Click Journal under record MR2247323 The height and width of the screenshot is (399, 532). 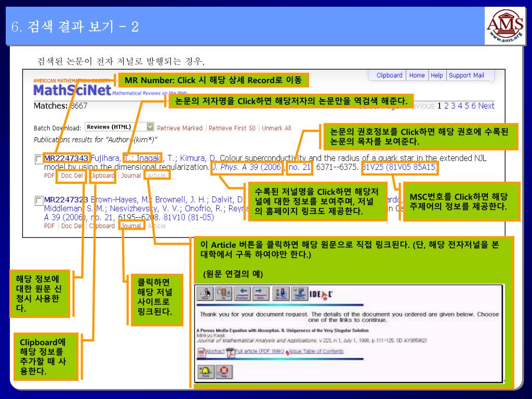pyautogui.click(x=131, y=226)
